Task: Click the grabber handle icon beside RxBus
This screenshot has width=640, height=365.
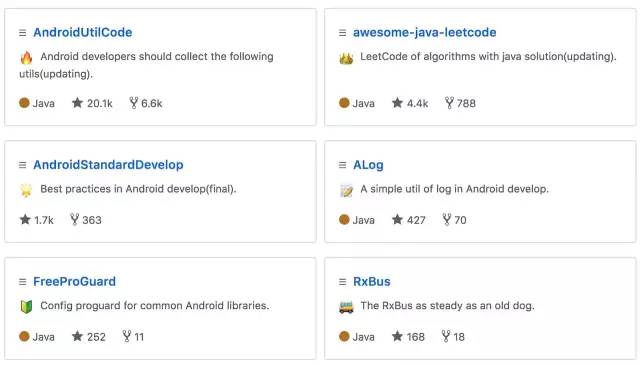Action: pyautogui.click(x=342, y=282)
